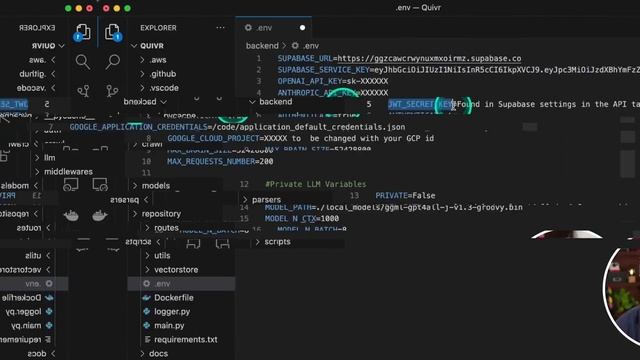Open requirements.txt

click(x=186, y=340)
